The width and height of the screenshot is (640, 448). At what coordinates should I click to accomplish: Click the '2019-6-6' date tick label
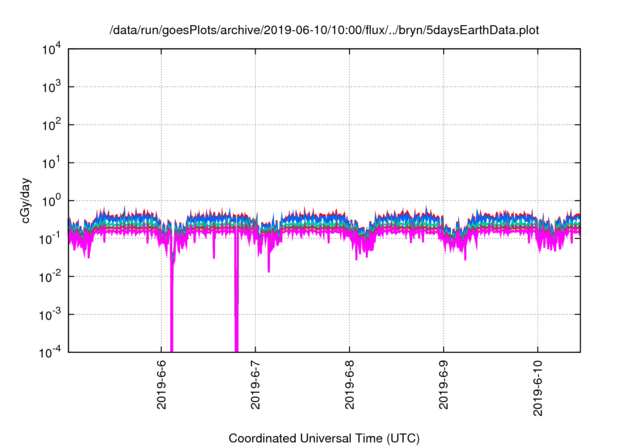[x=161, y=384]
